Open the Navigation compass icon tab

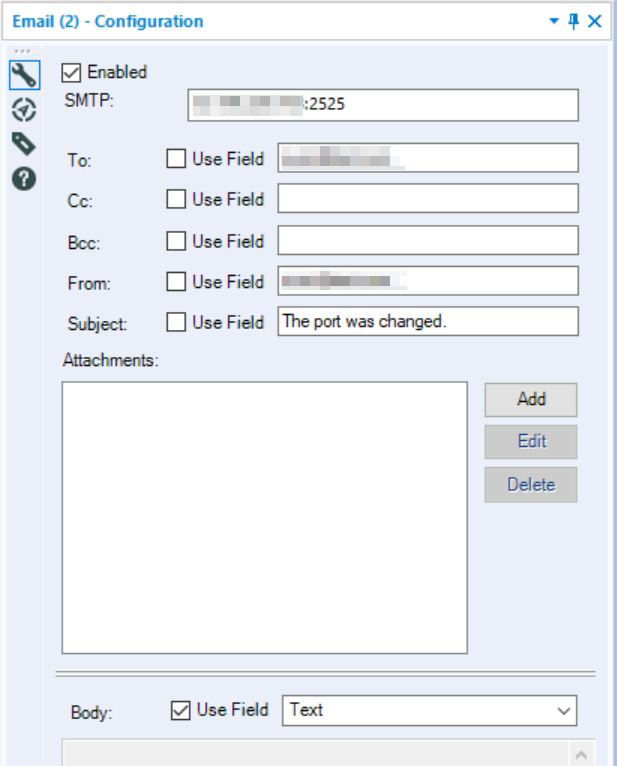(x=24, y=109)
